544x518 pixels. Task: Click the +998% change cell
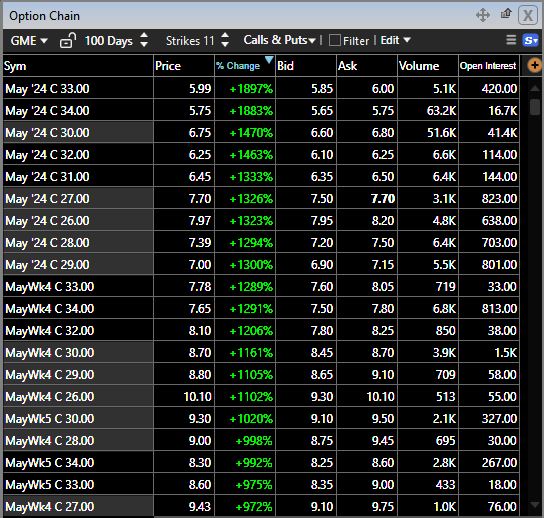(x=245, y=441)
